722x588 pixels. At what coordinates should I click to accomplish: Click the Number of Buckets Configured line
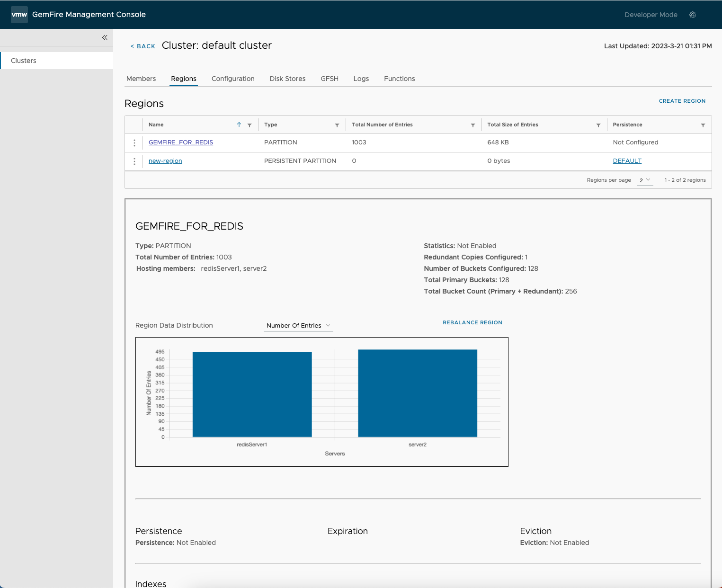click(481, 268)
